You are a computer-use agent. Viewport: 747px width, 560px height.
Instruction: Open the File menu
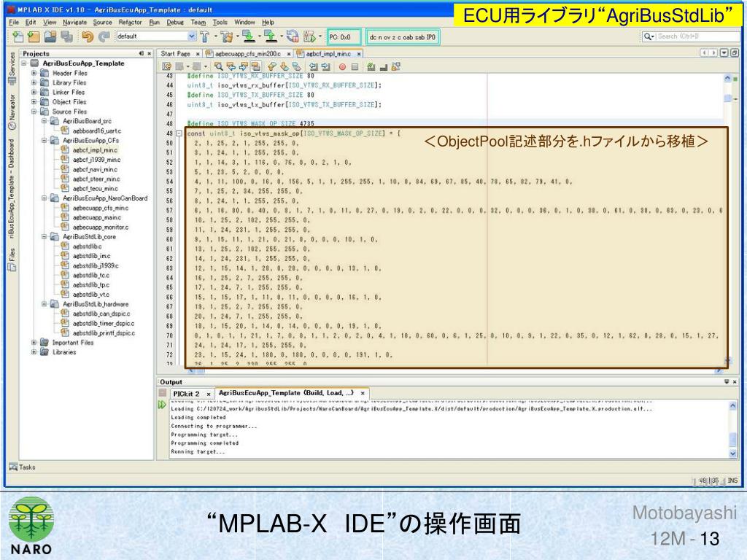pos(15,23)
